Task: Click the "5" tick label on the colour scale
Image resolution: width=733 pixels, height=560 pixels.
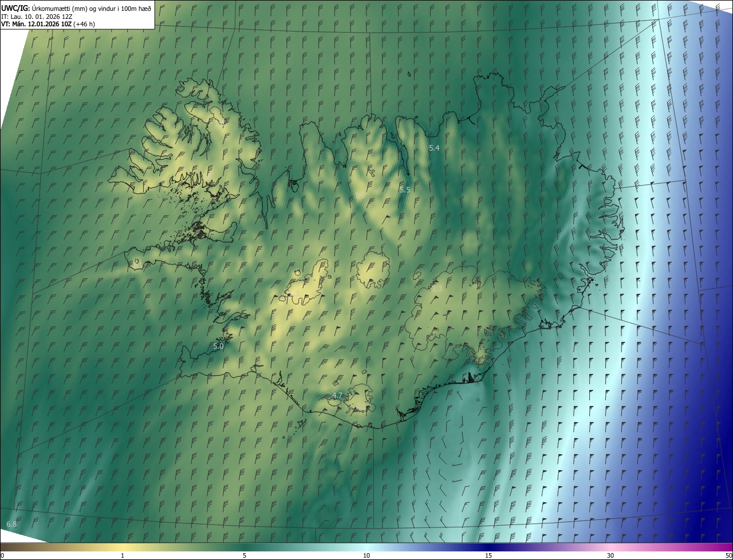Action: coord(245,555)
